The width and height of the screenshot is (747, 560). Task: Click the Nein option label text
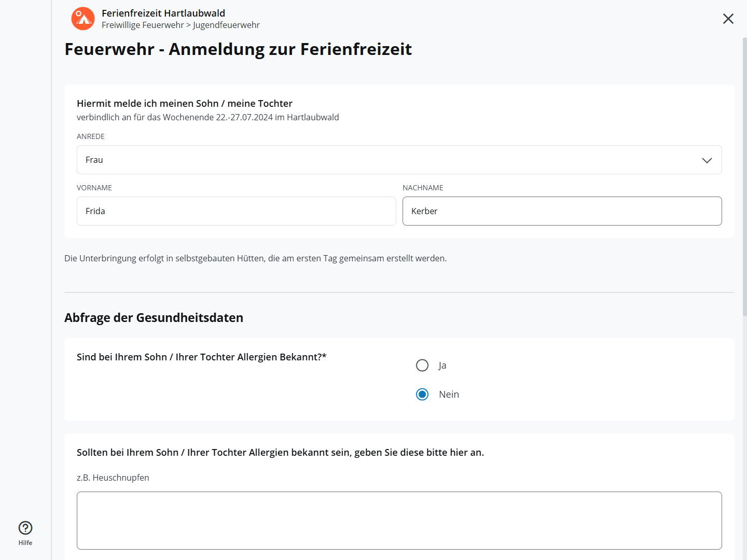(x=449, y=395)
